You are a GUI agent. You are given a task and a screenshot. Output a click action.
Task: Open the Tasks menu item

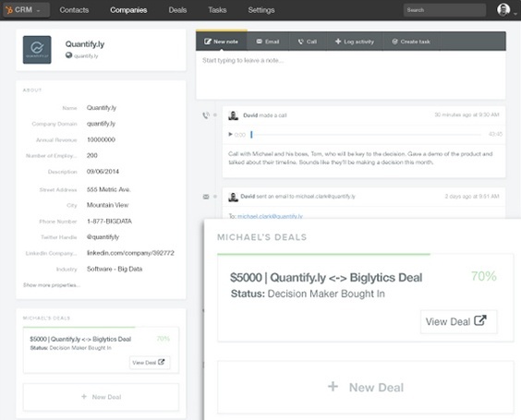tap(217, 10)
